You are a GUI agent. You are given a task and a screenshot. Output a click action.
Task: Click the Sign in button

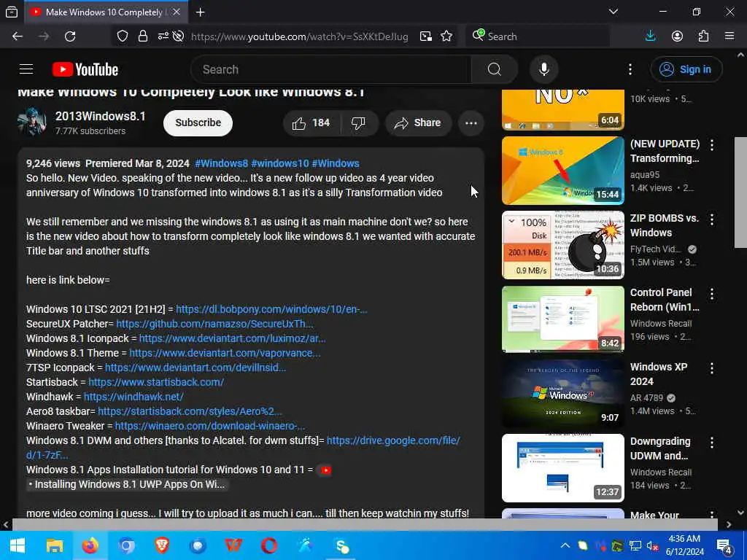point(686,69)
